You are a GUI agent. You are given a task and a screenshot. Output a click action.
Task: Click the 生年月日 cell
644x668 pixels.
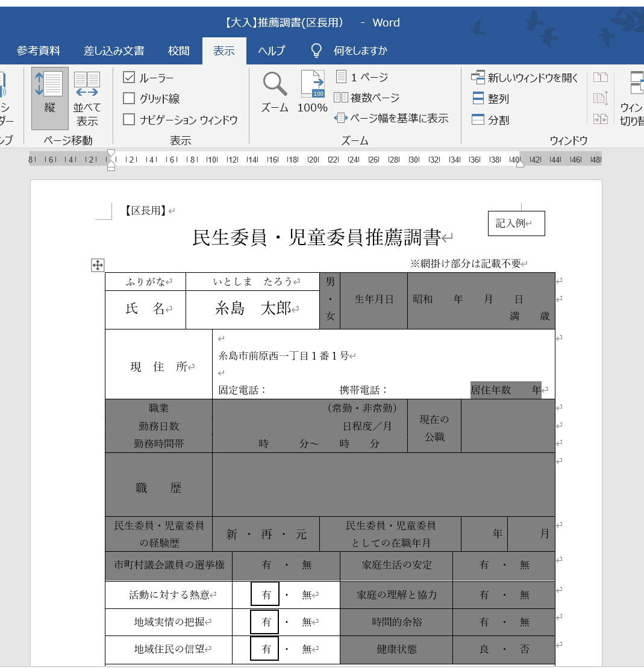tap(374, 301)
